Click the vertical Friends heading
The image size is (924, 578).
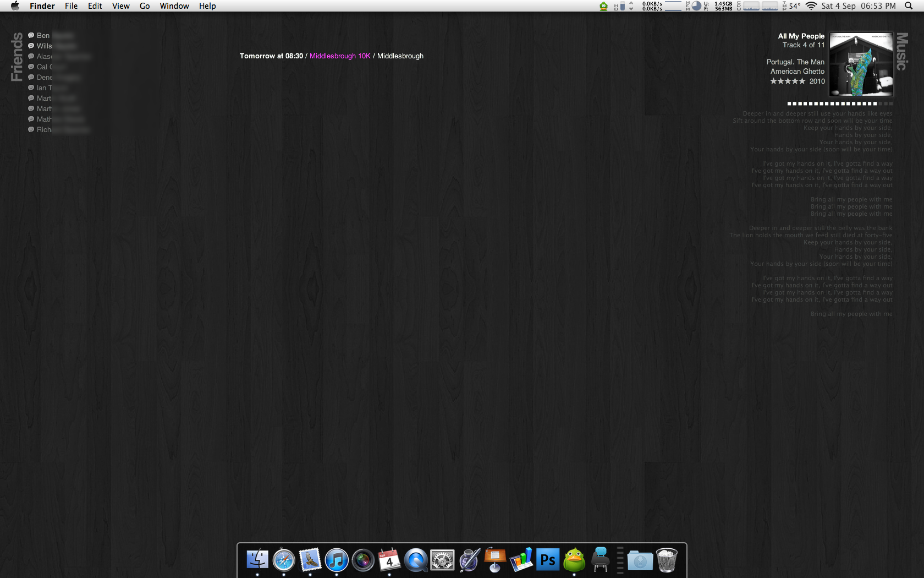click(x=17, y=57)
